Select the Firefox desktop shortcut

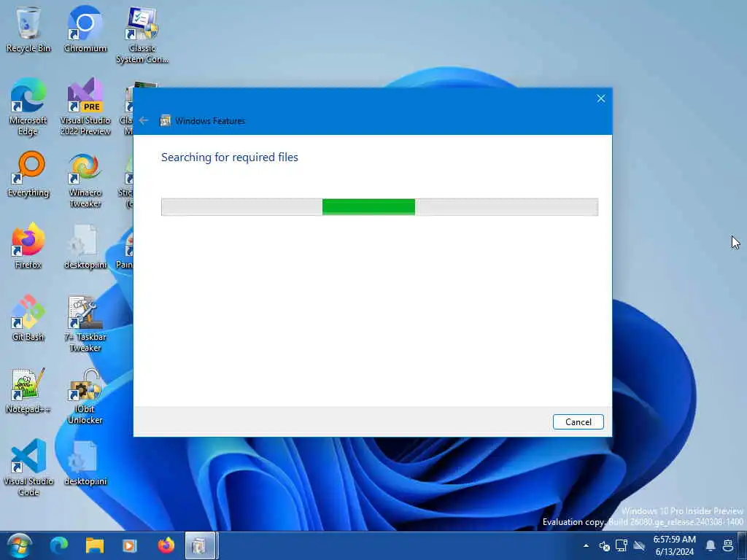point(28,246)
